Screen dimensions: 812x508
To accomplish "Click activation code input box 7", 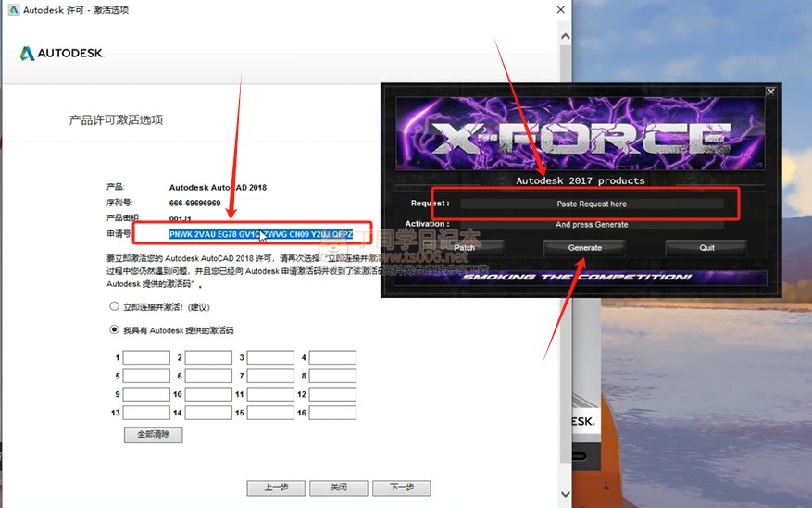I will click(271, 376).
